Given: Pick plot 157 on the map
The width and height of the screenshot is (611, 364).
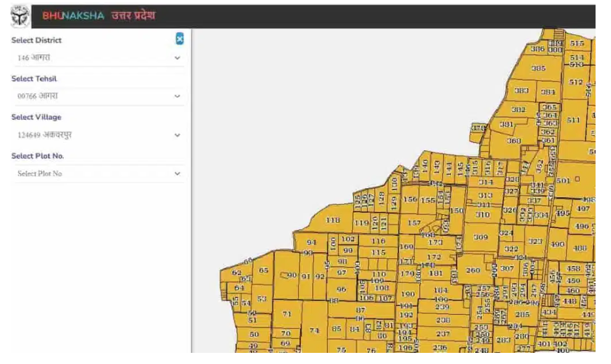Looking at the screenshot, I should pos(415,223).
